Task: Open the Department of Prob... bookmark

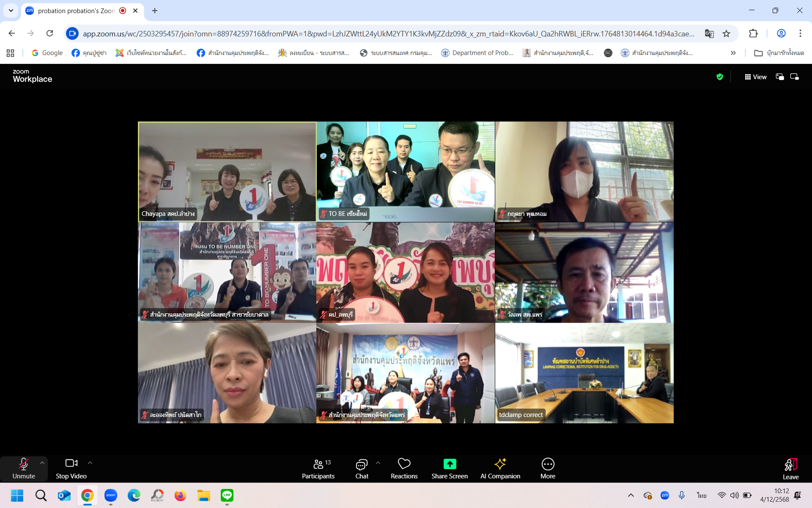Action: (x=477, y=53)
